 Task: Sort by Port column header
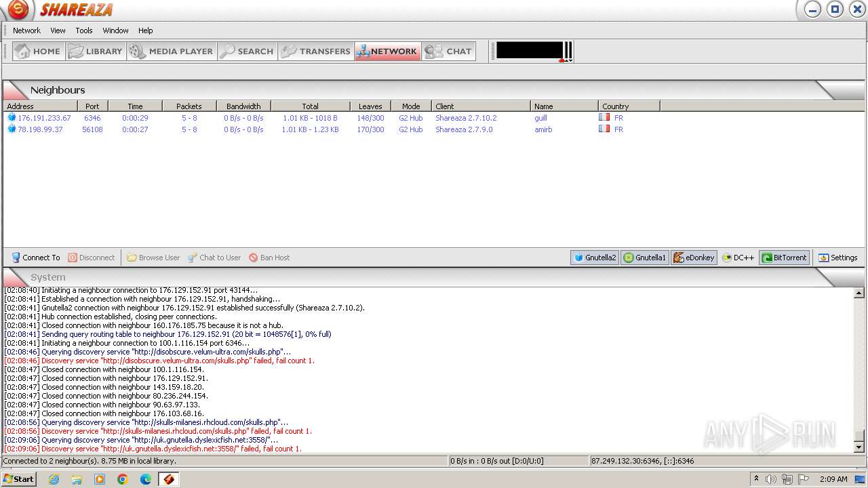[93, 106]
